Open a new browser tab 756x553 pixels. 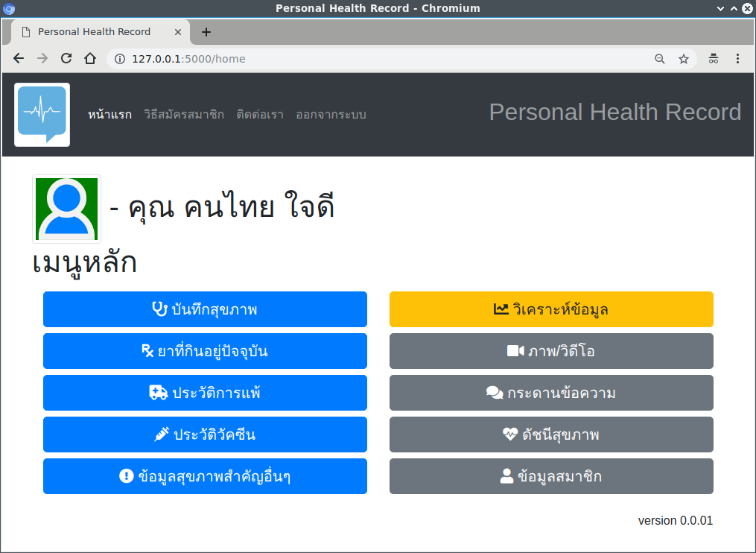click(x=206, y=32)
